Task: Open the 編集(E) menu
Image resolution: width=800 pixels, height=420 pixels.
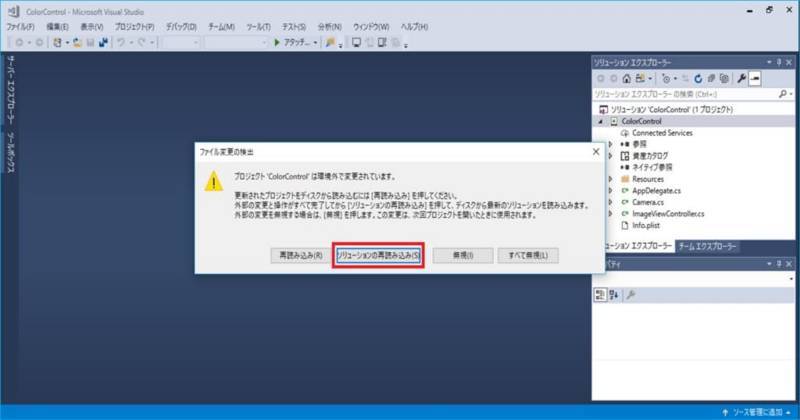Action: 57,27
